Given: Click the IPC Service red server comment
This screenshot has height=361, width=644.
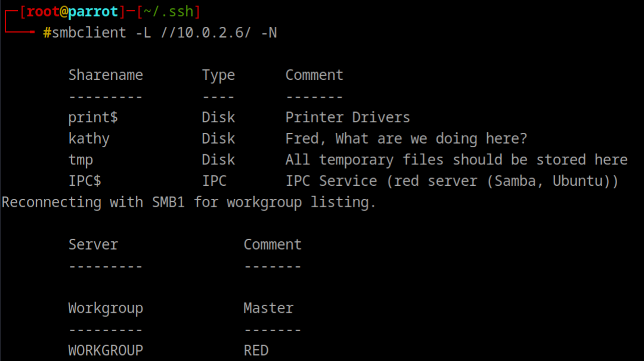Looking at the screenshot, I should click(451, 181).
